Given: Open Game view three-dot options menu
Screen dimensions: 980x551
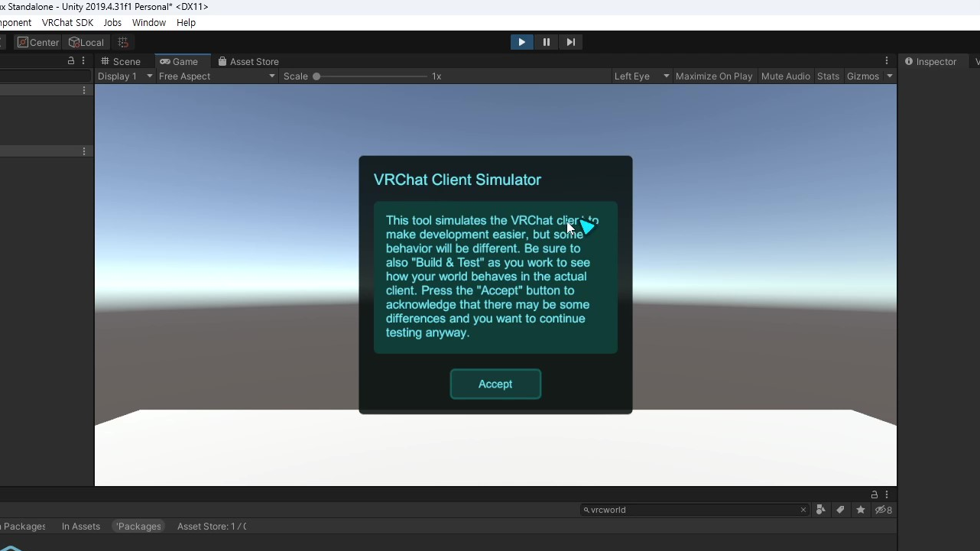Looking at the screenshot, I should [887, 60].
